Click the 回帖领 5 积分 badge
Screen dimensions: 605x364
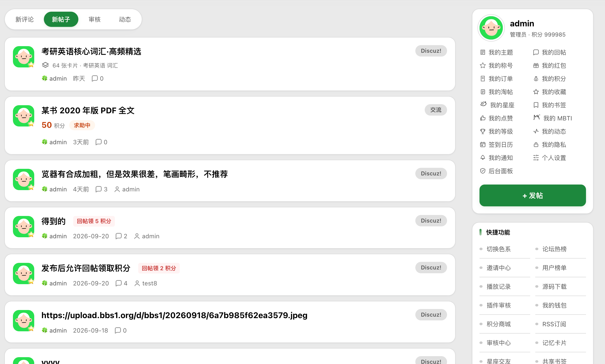[x=94, y=221]
